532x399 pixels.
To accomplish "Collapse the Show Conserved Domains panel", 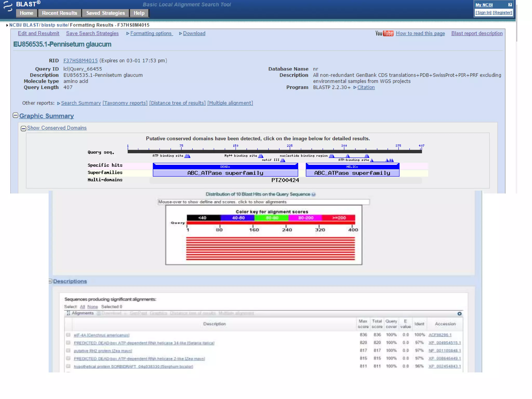I will click(23, 128).
